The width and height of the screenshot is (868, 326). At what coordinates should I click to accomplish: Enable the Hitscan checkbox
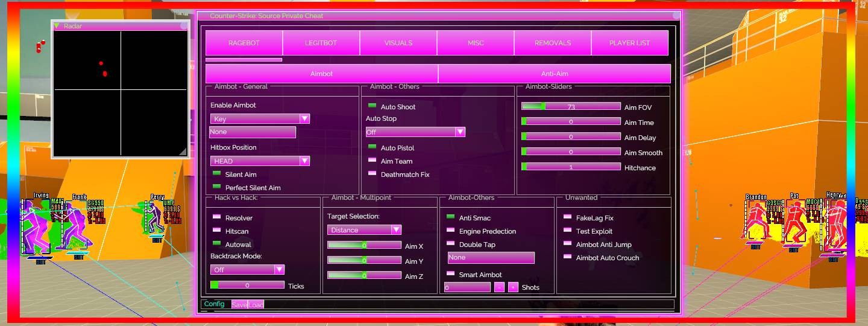[x=217, y=231]
